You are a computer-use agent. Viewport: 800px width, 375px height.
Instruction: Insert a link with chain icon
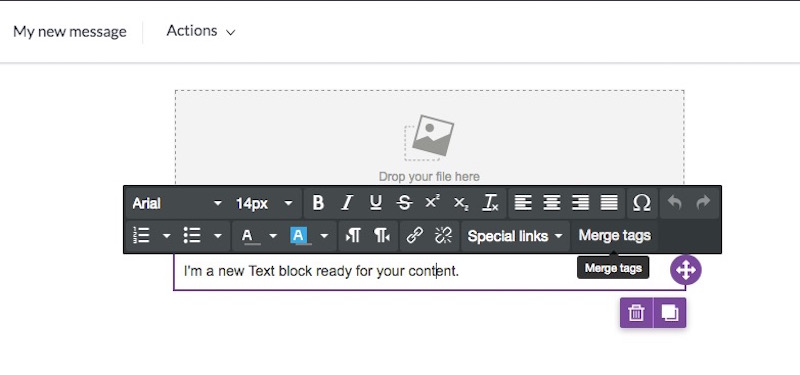[x=414, y=236]
